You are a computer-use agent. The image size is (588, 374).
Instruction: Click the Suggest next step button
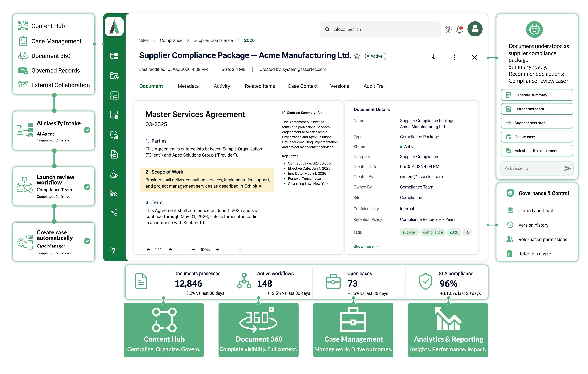[537, 123]
